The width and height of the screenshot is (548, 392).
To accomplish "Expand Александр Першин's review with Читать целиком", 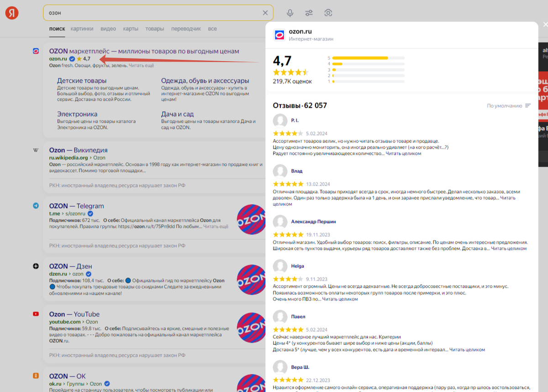I will [x=509, y=249].
